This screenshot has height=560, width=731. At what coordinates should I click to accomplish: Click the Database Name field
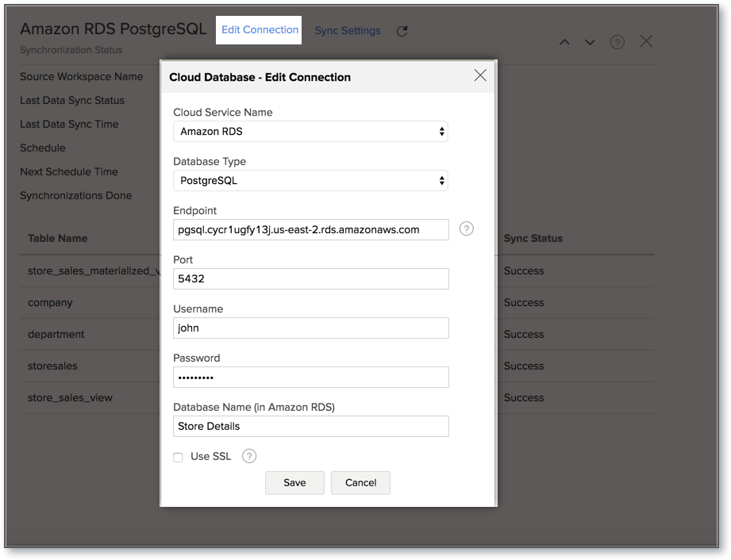(311, 426)
